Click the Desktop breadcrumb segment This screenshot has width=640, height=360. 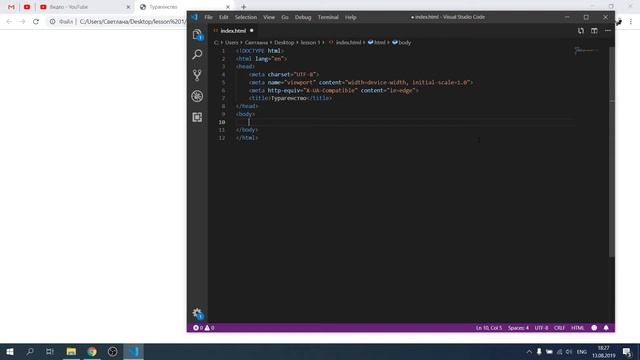(284, 42)
